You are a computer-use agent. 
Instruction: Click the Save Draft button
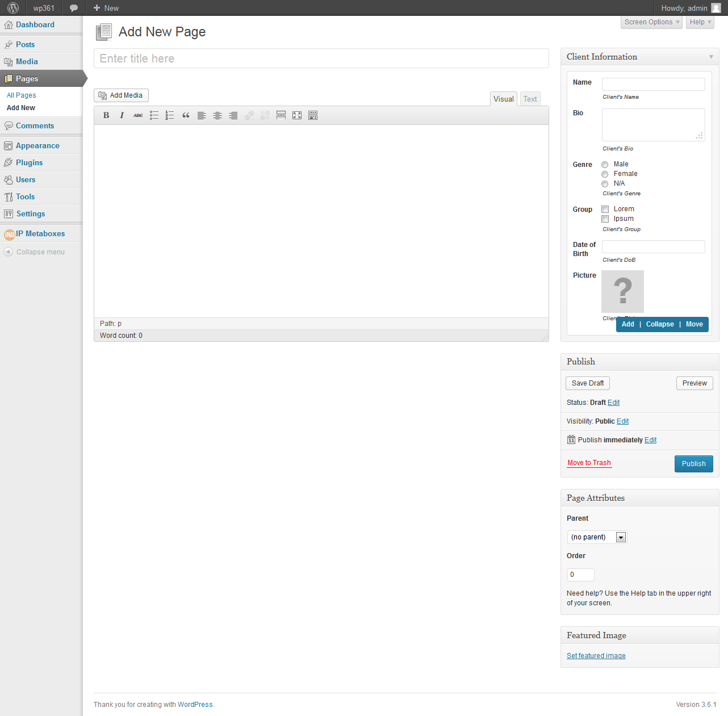588,383
